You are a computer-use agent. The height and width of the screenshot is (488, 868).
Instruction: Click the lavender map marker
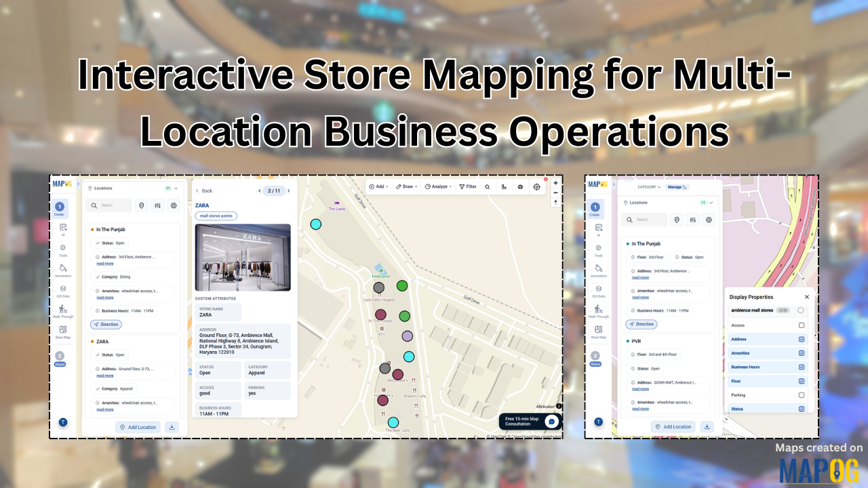click(407, 336)
